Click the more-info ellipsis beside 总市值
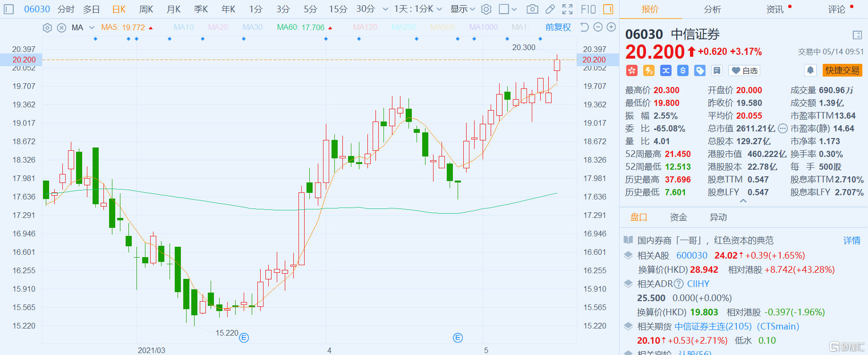The height and width of the screenshot is (355, 868). [x=783, y=128]
